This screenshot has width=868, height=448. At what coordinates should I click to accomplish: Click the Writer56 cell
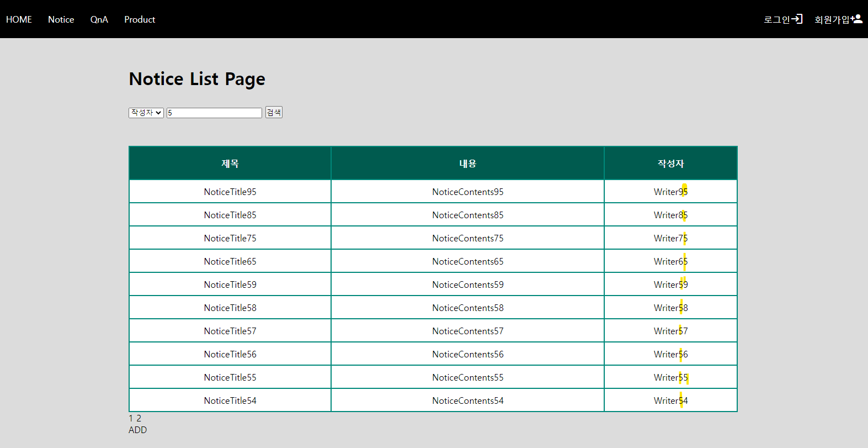pos(670,354)
